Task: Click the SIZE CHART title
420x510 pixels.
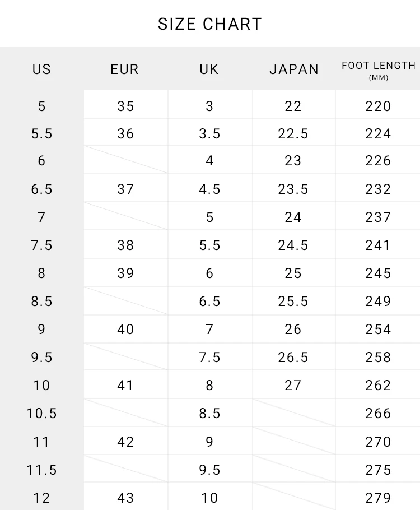Action: (209, 24)
